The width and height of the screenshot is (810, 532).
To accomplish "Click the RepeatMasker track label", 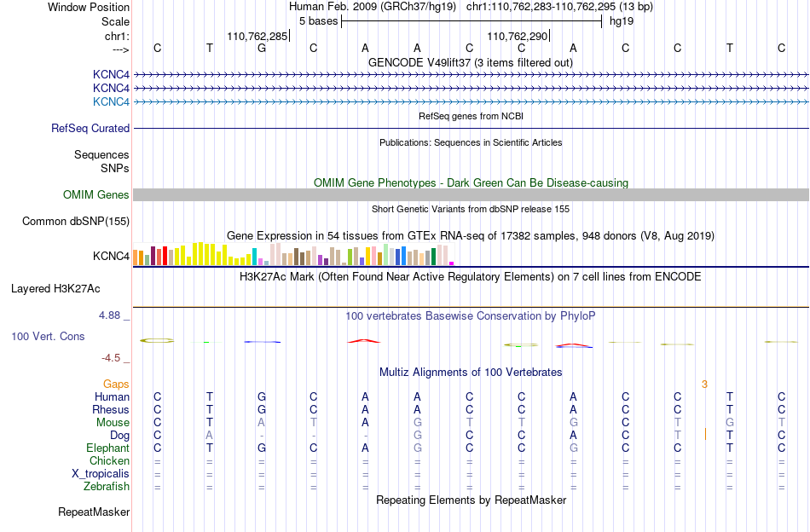I will 94,512.
